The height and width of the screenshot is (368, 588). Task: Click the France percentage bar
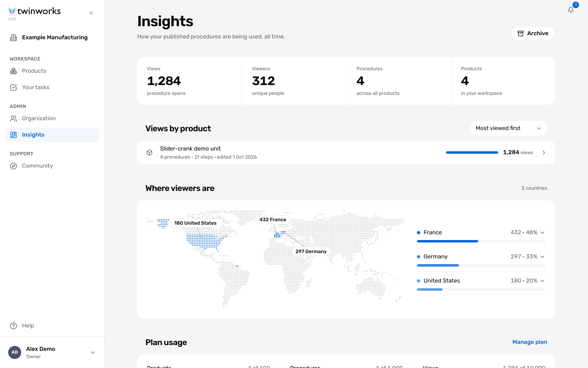[x=481, y=241]
